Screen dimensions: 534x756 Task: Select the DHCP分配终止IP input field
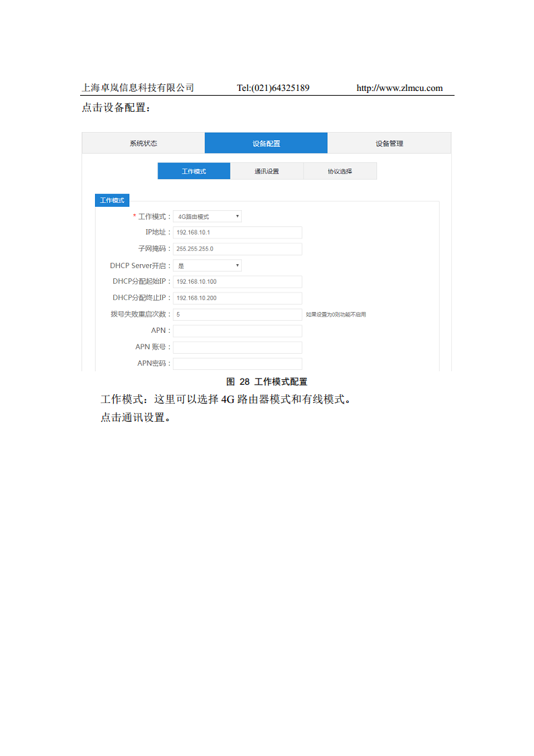[x=237, y=298]
